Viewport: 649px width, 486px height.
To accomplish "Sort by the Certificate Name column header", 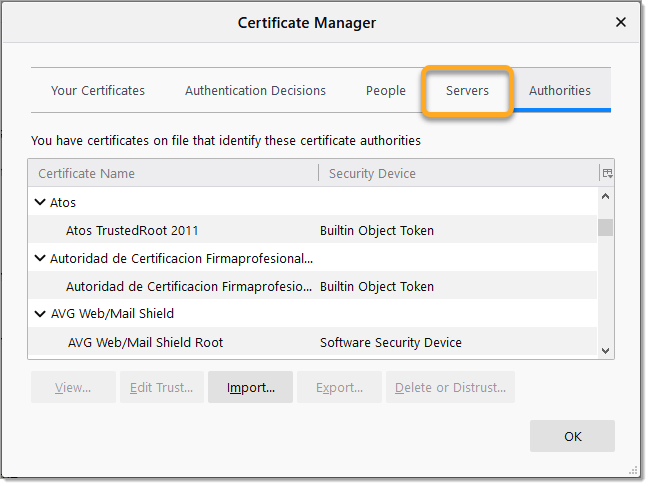I will pyautogui.click(x=172, y=173).
